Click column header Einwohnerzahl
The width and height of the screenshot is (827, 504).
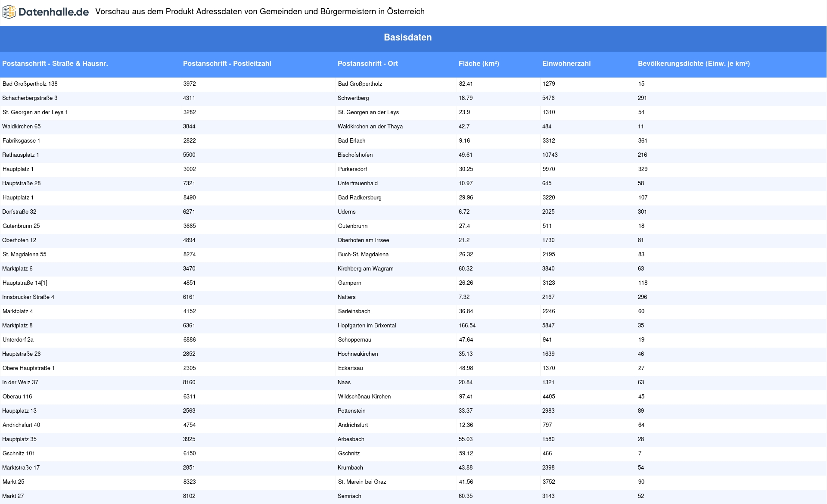click(566, 64)
